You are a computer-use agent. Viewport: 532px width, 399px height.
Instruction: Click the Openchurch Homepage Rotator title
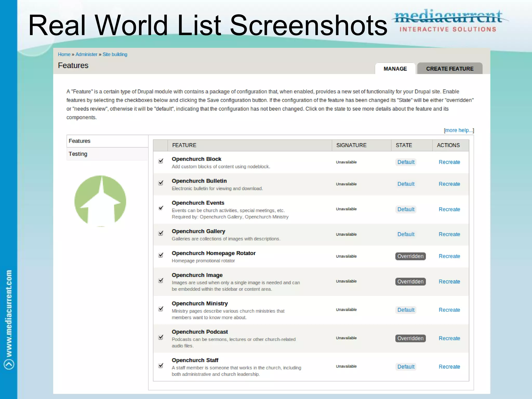coord(214,253)
